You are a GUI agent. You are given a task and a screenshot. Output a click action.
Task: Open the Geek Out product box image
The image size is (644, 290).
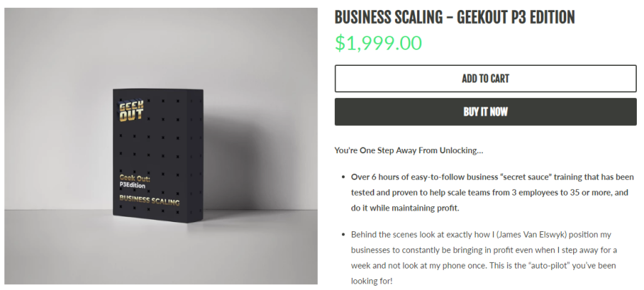(161, 146)
